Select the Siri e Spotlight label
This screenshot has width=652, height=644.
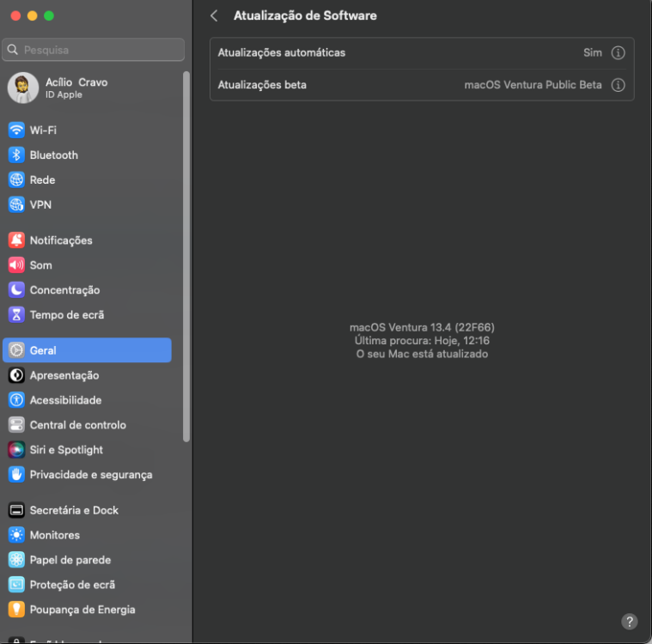click(66, 450)
